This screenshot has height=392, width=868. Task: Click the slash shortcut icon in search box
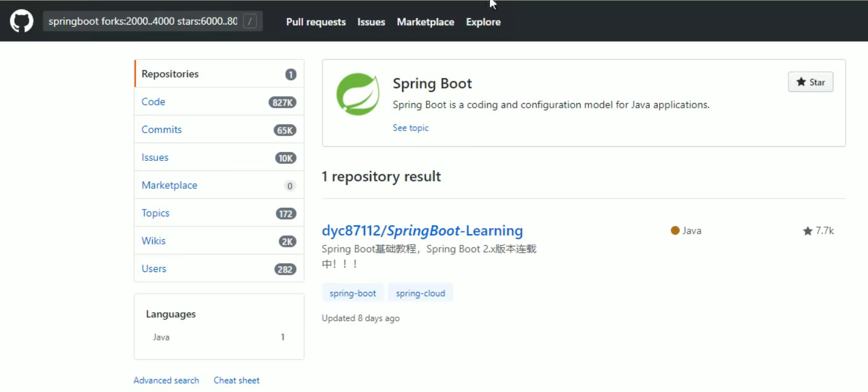pyautogui.click(x=250, y=22)
